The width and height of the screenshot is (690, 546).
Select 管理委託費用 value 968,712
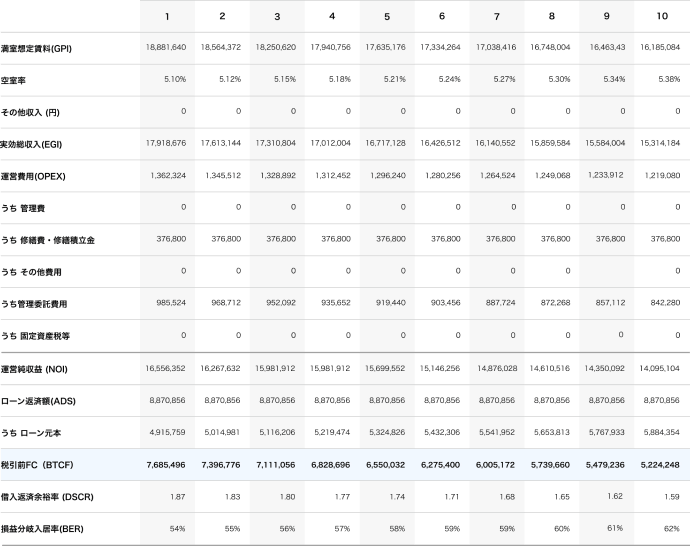[x=226, y=303]
